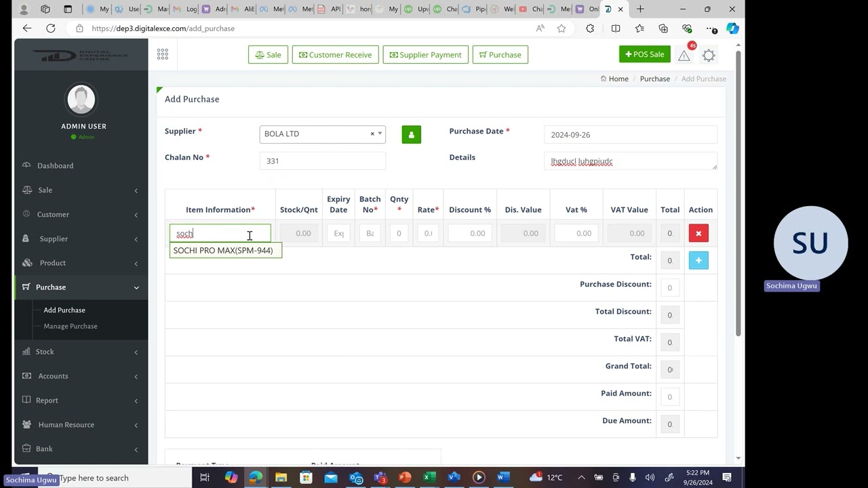Image resolution: width=868 pixels, height=488 pixels.
Task: Click the Paid Amount input field
Action: click(x=669, y=397)
